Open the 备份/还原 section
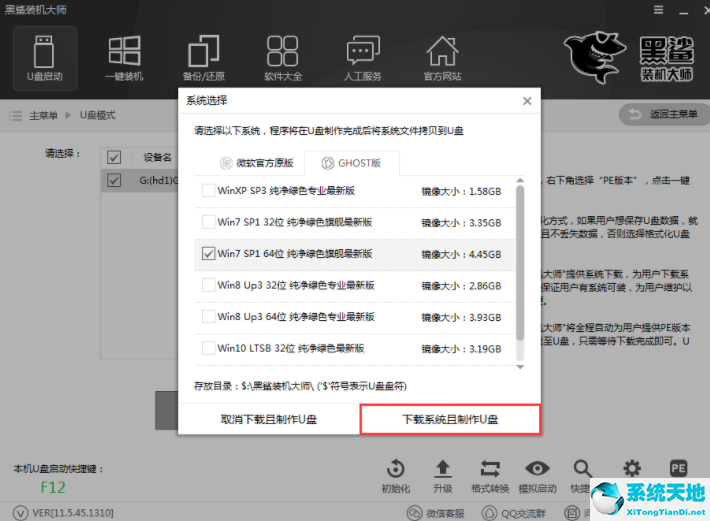The image size is (710, 521). [x=204, y=58]
